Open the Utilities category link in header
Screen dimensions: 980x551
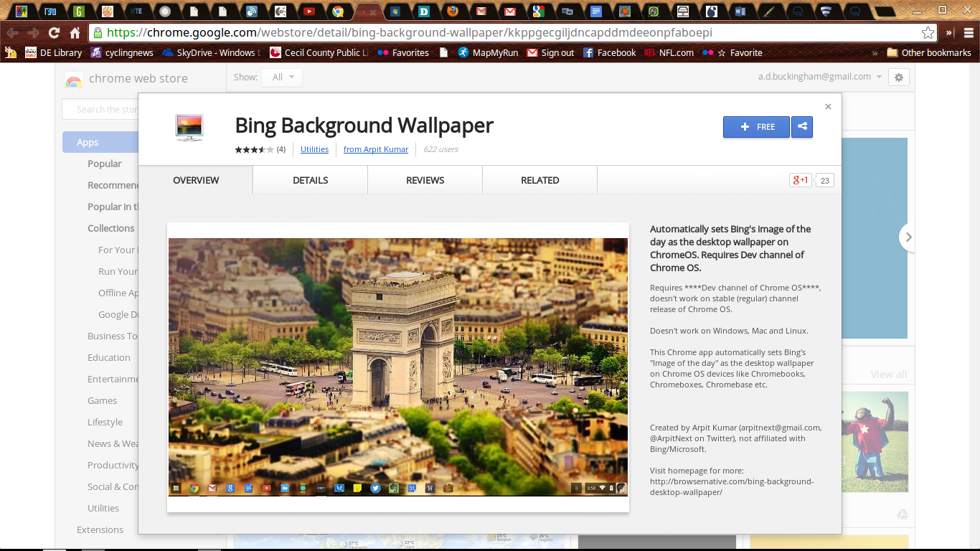click(x=314, y=149)
